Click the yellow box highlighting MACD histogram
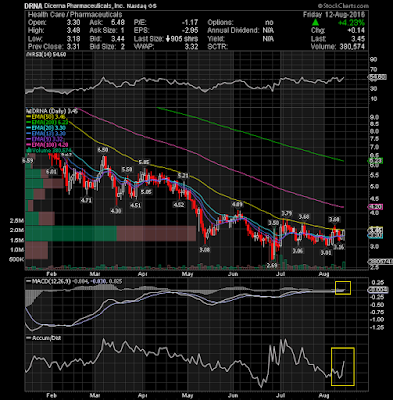The width and height of the screenshot is (393, 400). [x=343, y=288]
